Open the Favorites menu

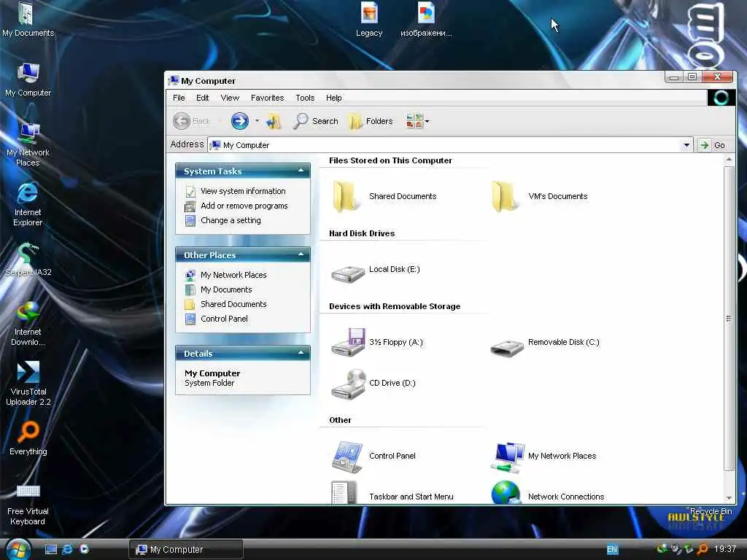pyautogui.click(x=267, y=98)
